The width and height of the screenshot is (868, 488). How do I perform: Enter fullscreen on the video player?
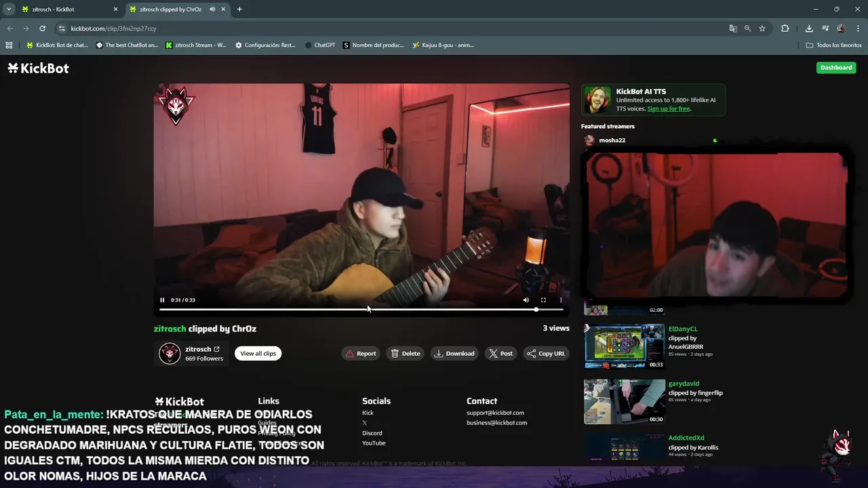point(543,300)
